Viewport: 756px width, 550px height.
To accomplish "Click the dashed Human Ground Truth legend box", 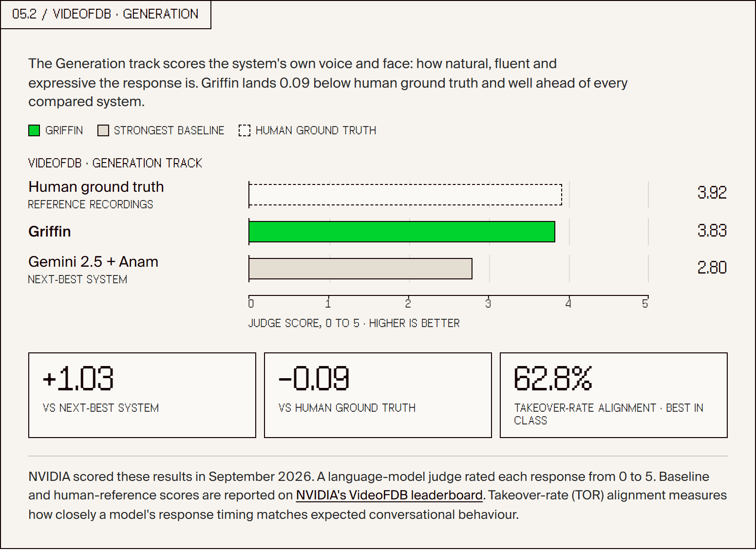I will tap(244, 130).
